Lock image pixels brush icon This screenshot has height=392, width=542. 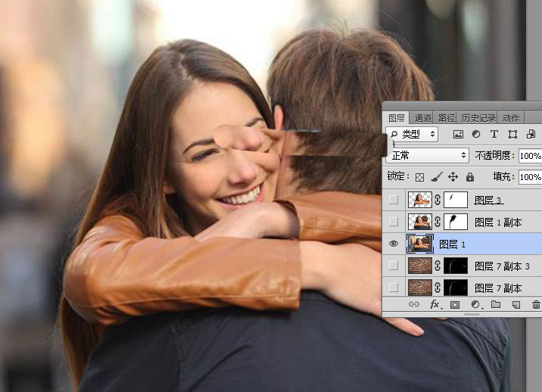437,177
